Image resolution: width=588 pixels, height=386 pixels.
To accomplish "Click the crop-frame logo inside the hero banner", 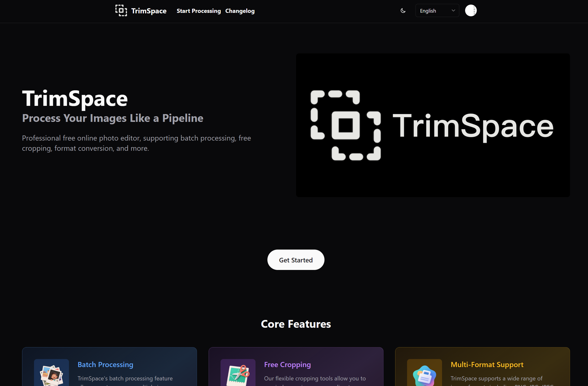I will (346, 126).
